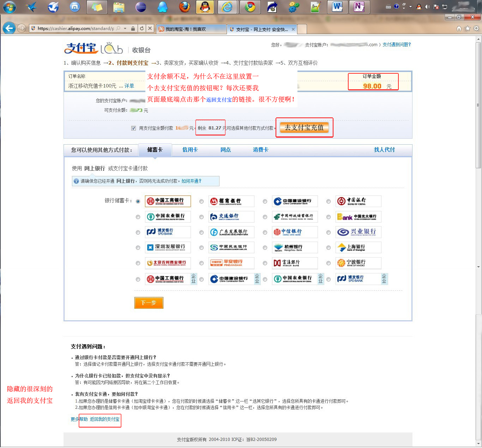Switch to 消费卡 tab
This screenshot has width=482, height=448.
(x=260, y=150)
